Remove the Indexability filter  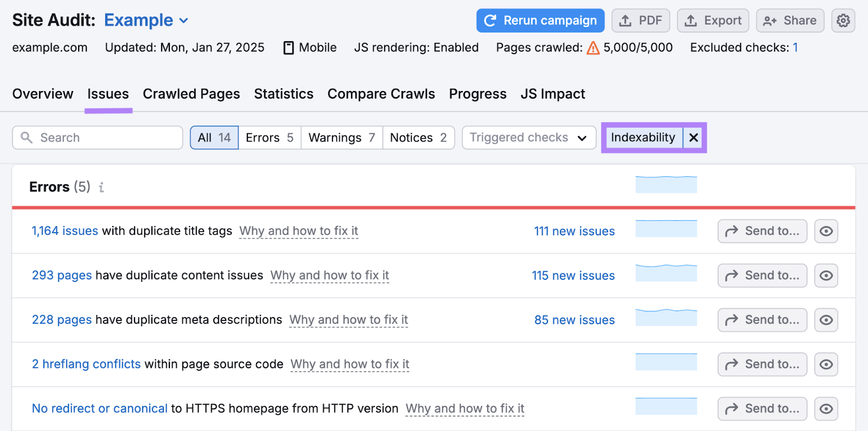tap(694, 138)
